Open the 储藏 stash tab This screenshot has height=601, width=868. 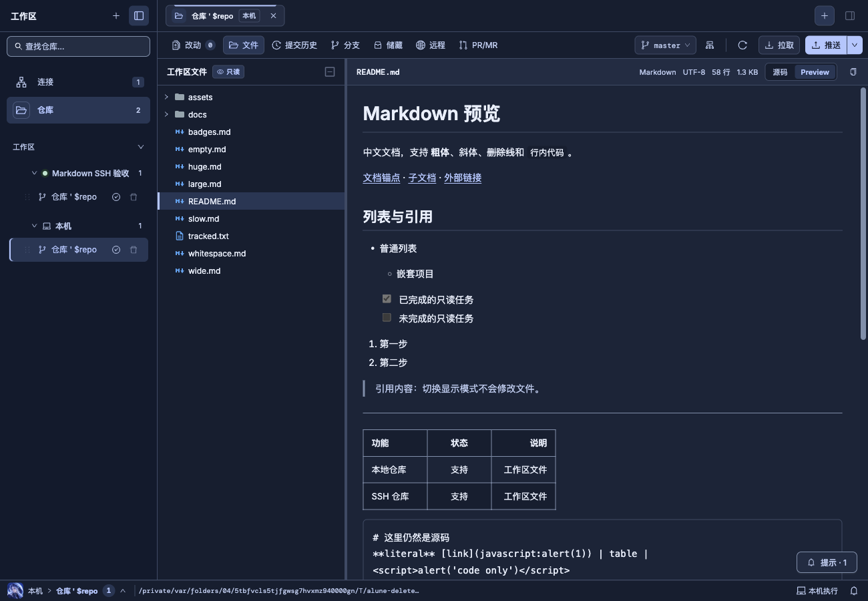coord(388,45)
